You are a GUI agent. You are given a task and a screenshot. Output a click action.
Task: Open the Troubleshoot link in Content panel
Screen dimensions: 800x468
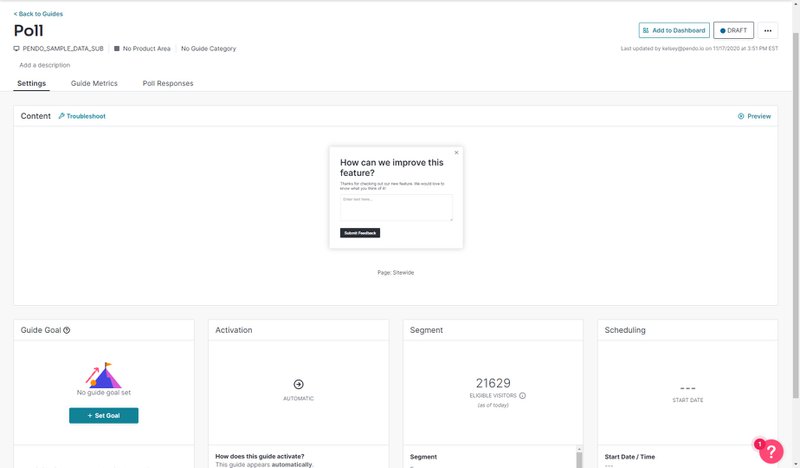pyautogui.click(x=82, y=116)
